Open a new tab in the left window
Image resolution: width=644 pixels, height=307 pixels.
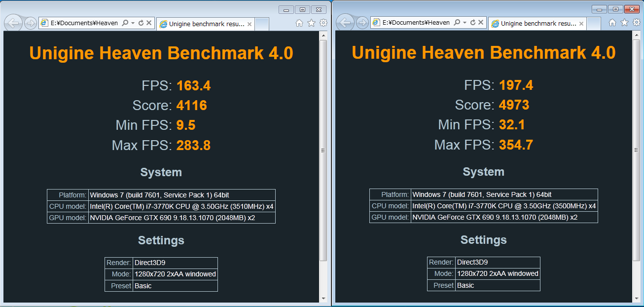[262, 24]
